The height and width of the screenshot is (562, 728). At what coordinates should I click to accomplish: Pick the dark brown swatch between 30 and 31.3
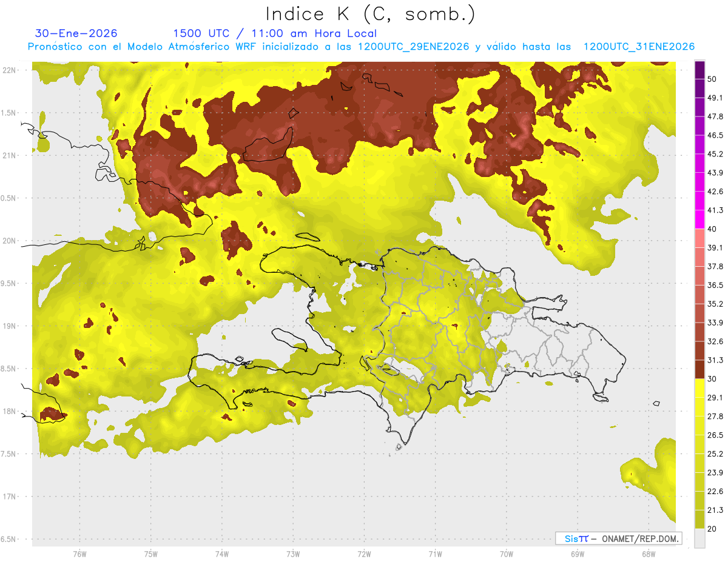coord(699,370)
